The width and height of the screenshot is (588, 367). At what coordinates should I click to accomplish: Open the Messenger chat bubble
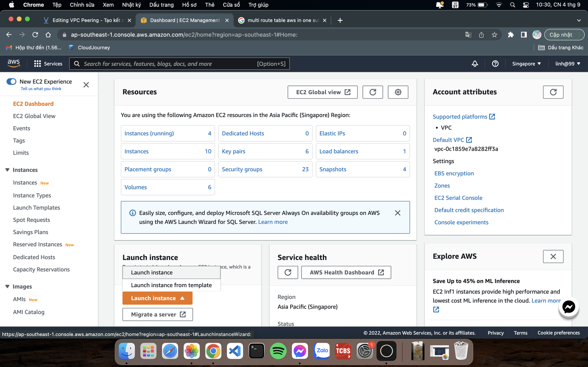568,307
